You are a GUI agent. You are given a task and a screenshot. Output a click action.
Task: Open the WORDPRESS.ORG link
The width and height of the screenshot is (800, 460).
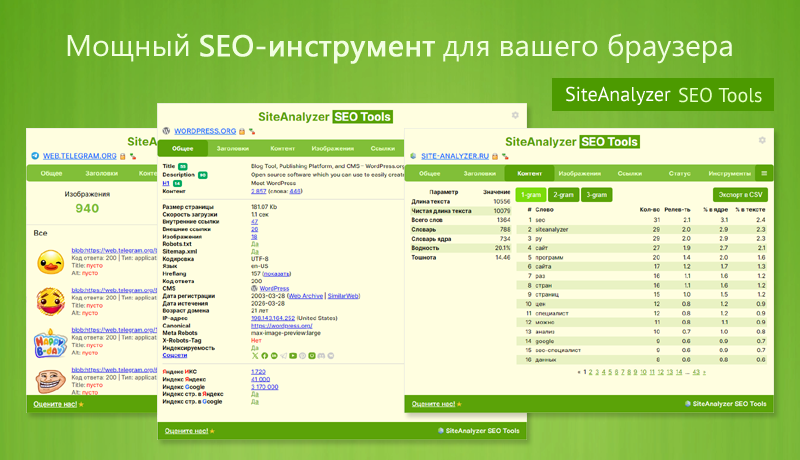click(205, 131)
